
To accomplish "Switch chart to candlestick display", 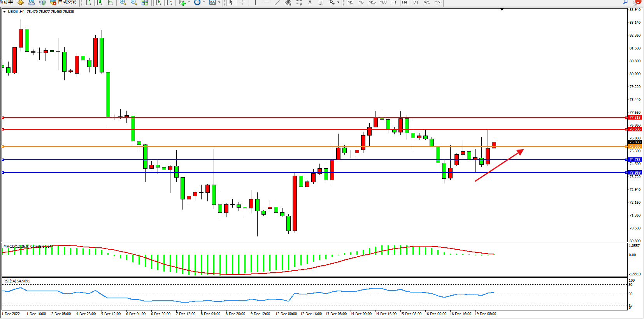I will [100, 2].
